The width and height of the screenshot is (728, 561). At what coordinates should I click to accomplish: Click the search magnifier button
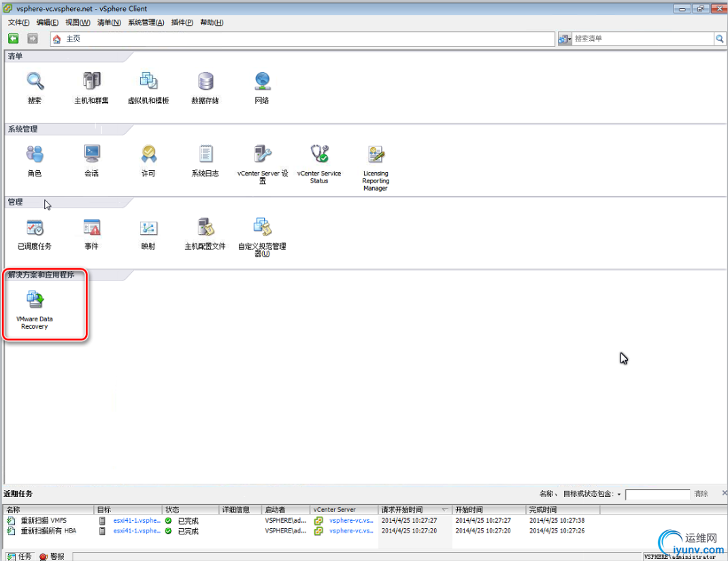pyautogui.click(x=720, y=39)
